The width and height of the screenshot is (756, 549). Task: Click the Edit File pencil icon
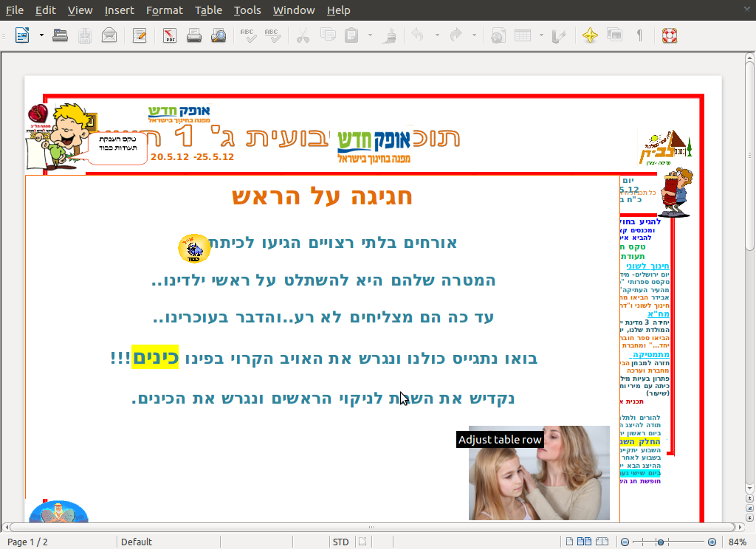point(139,35)
